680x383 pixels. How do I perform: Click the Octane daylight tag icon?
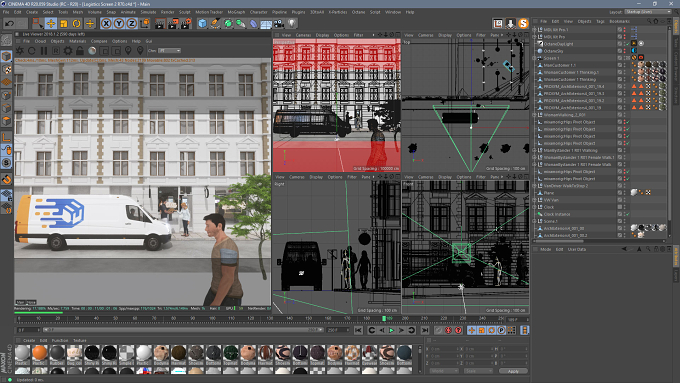pyautogui.click(x=634, y=44)
